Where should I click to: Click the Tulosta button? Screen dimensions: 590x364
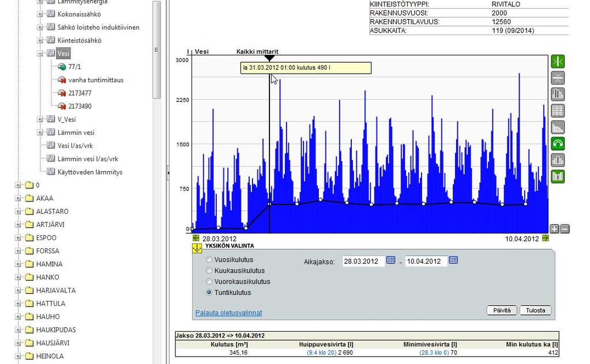point(535,310)
